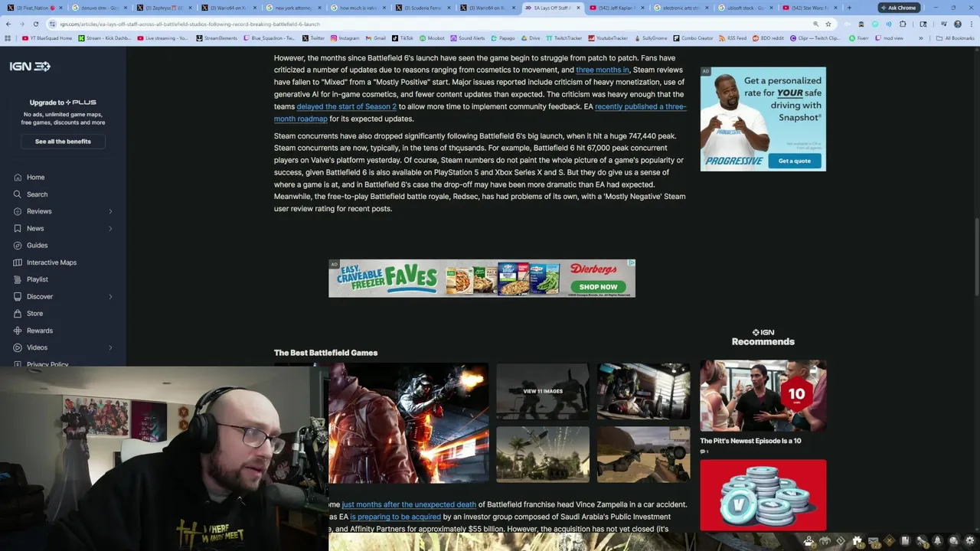The image size is (980, 551).
Task: Click the Store icon in the sidebar
Action: point(17,313)
